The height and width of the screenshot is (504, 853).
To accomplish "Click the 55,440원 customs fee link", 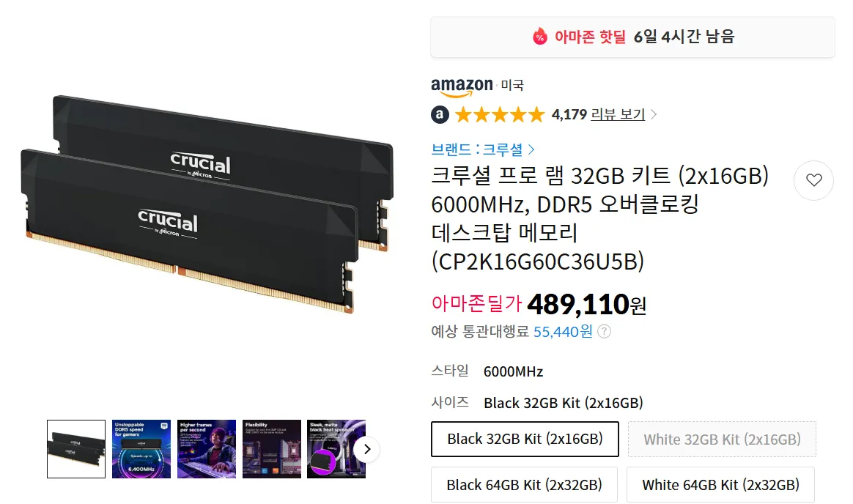I will (x=563, y=332).
